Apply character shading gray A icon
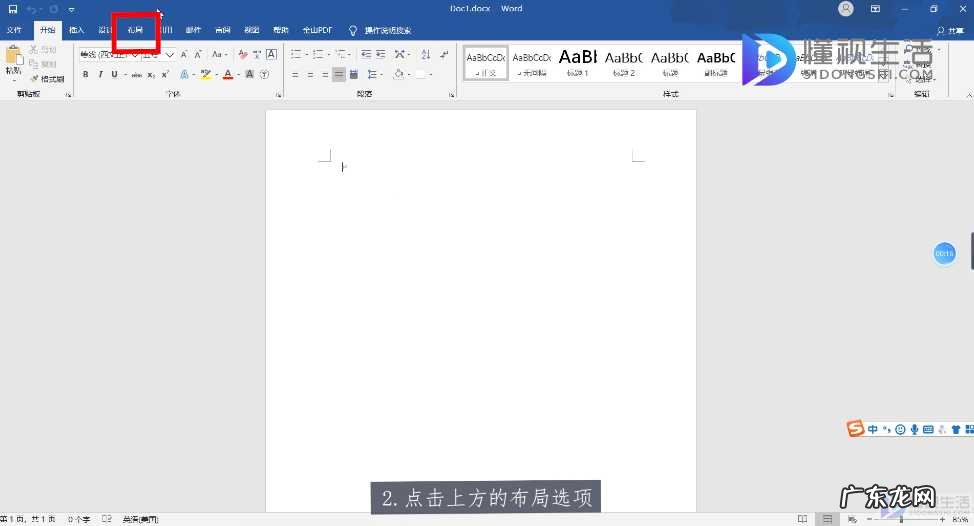 tap(249, 75)
